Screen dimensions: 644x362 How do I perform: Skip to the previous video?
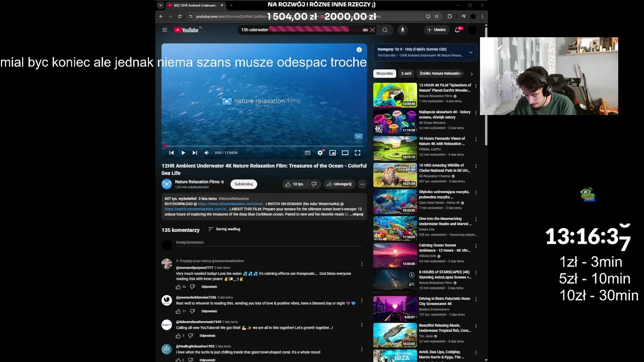point(171,153)
